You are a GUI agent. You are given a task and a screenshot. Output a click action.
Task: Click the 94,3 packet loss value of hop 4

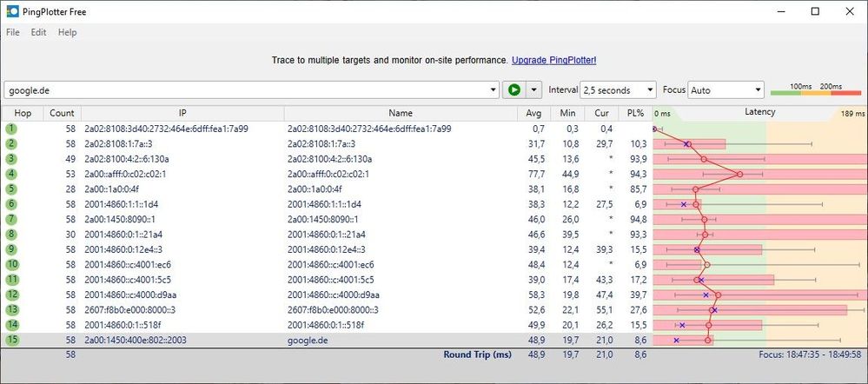pyautogui.click(x=639, y=174)
